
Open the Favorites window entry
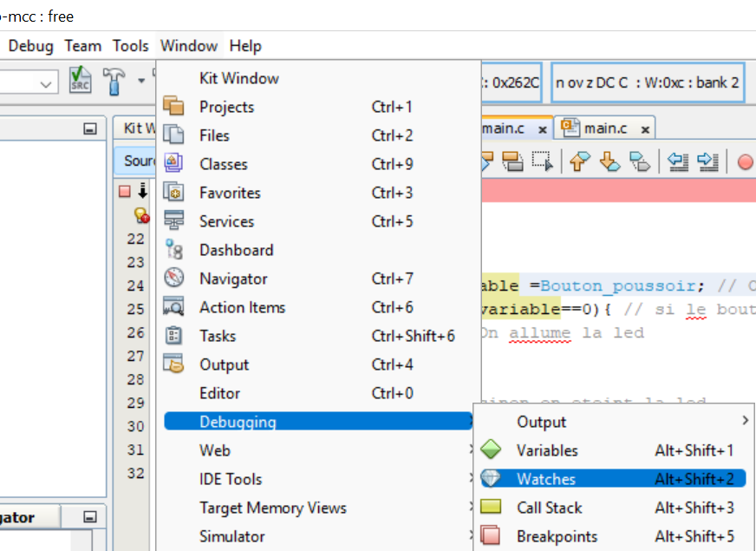(230, 193)
